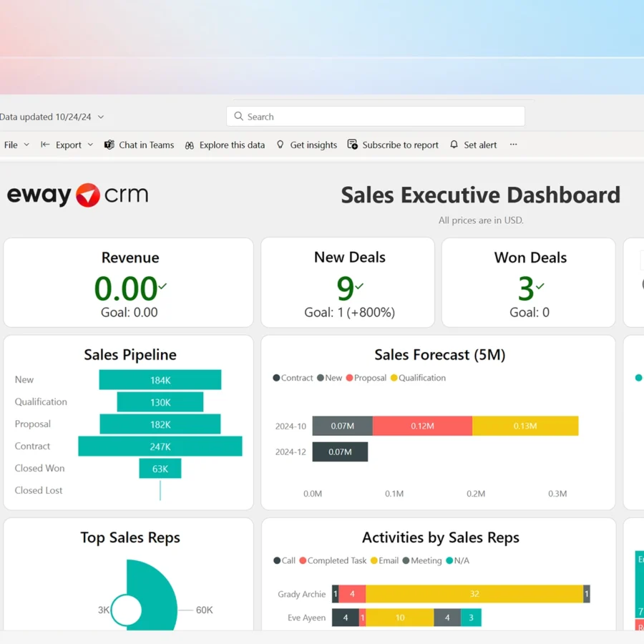Screen dimensions: 644x644
Task: Click the bell icon for Set alert
Action: (454, 145)
